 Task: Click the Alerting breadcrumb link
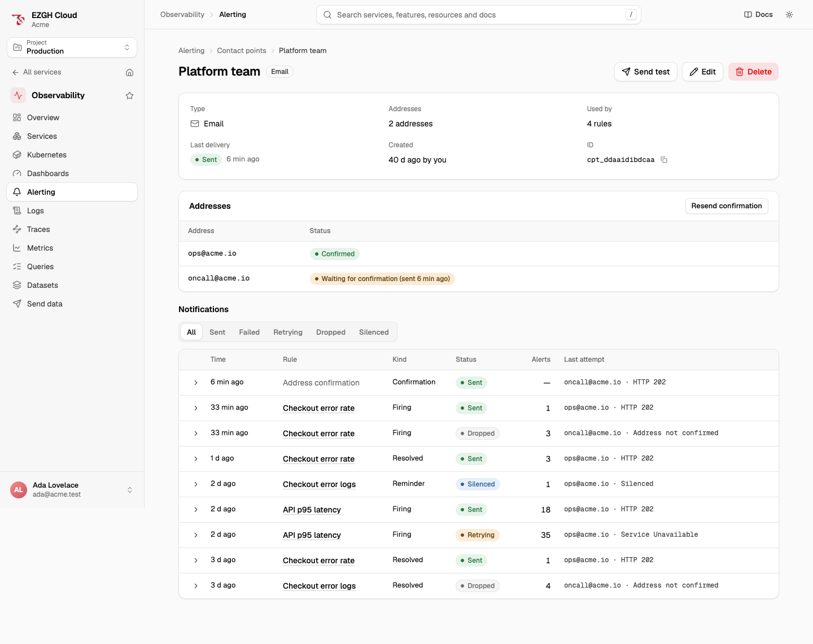click(x=191, y=51)
